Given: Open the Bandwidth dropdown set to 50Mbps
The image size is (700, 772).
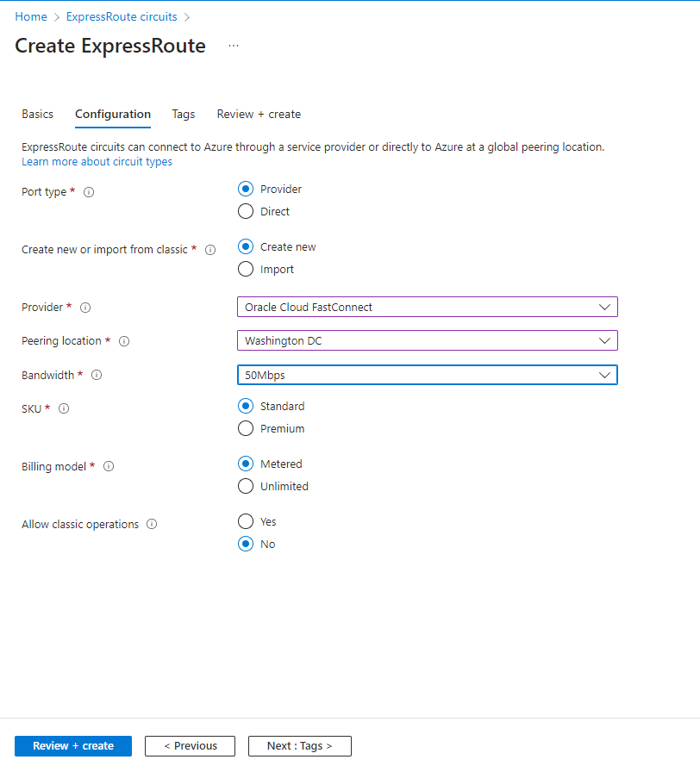Looking at the screenshot, I should click(x=427, y=375).
